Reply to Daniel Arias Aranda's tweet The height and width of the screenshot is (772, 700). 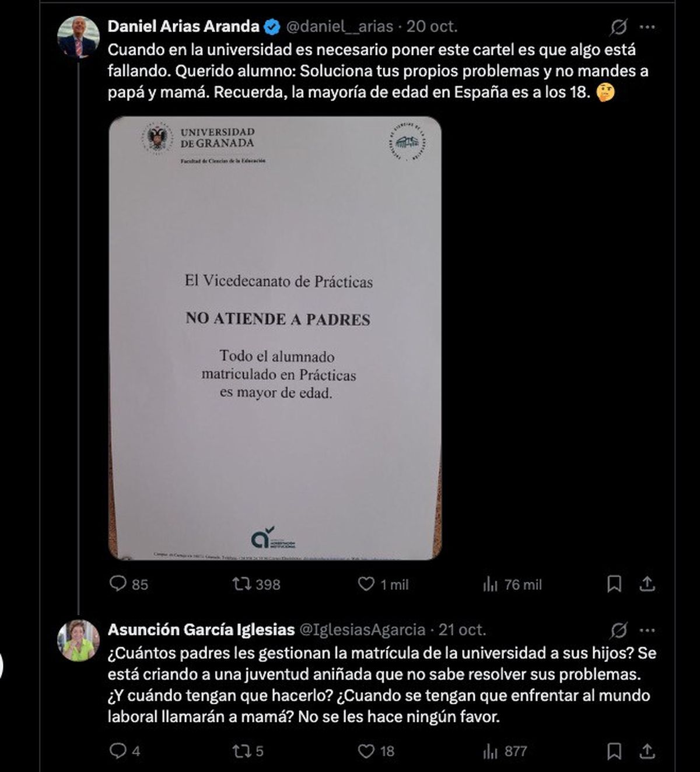(128, 584)
